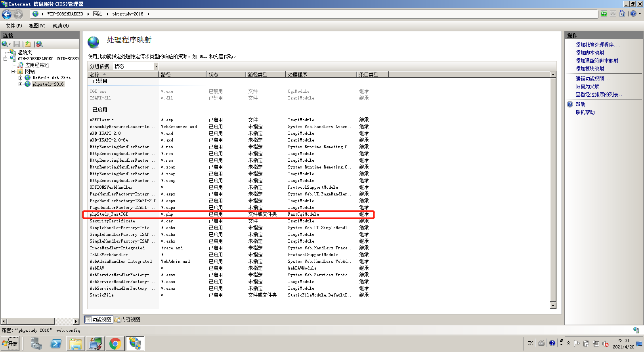The height and width of the screenshot is (352, 644).
Task: Open PowerShell from the taskbar
Action: point(56,343)
